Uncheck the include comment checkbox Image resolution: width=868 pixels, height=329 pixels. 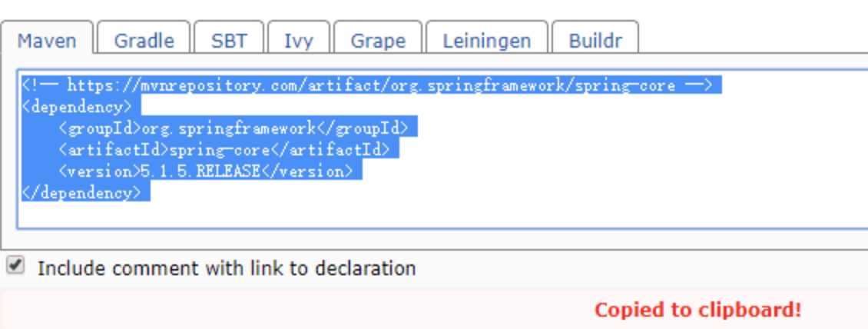pyautogui.click(x=15, y=265)
